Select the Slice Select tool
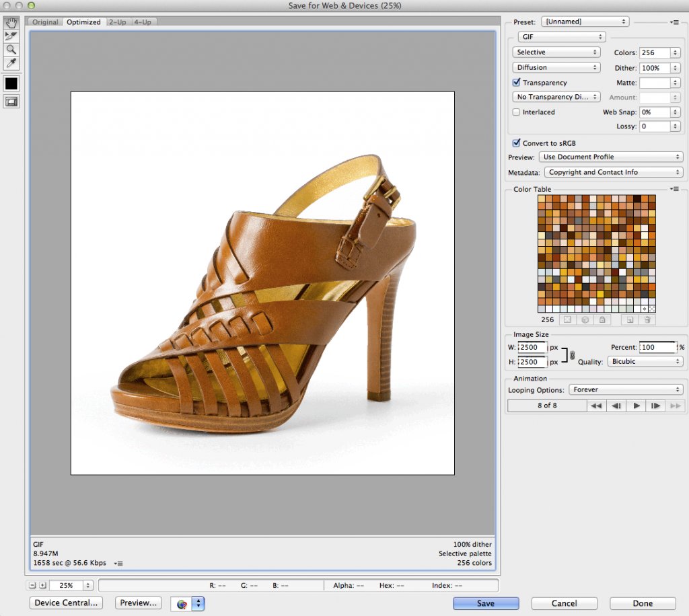 11,36
